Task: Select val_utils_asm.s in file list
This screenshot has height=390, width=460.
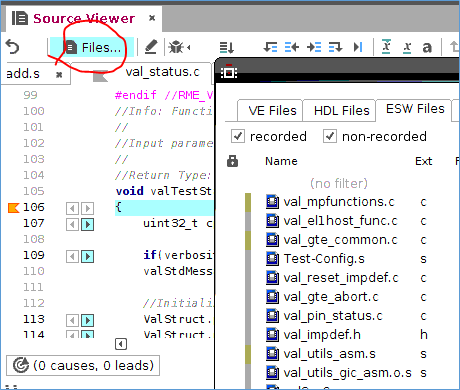Action: tap(329, 354)
